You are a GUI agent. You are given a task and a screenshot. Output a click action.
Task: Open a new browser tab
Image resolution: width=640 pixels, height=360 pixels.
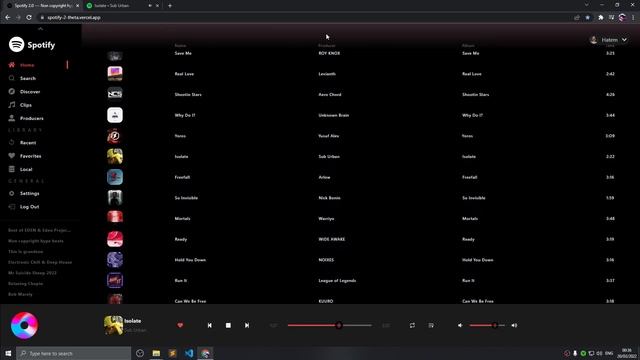pyautogui.click(x=170, y=6)
